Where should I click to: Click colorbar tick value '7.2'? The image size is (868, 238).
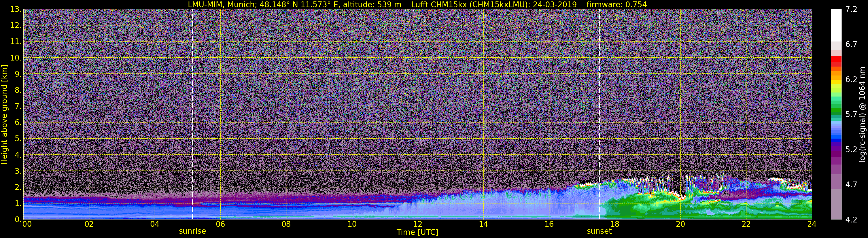851,9
